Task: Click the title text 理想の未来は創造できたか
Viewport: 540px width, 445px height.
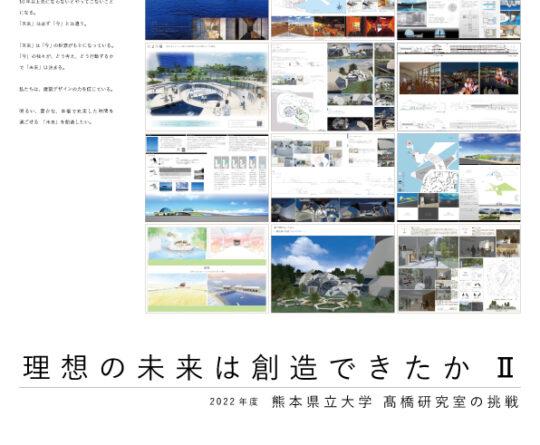Action: 246,368
